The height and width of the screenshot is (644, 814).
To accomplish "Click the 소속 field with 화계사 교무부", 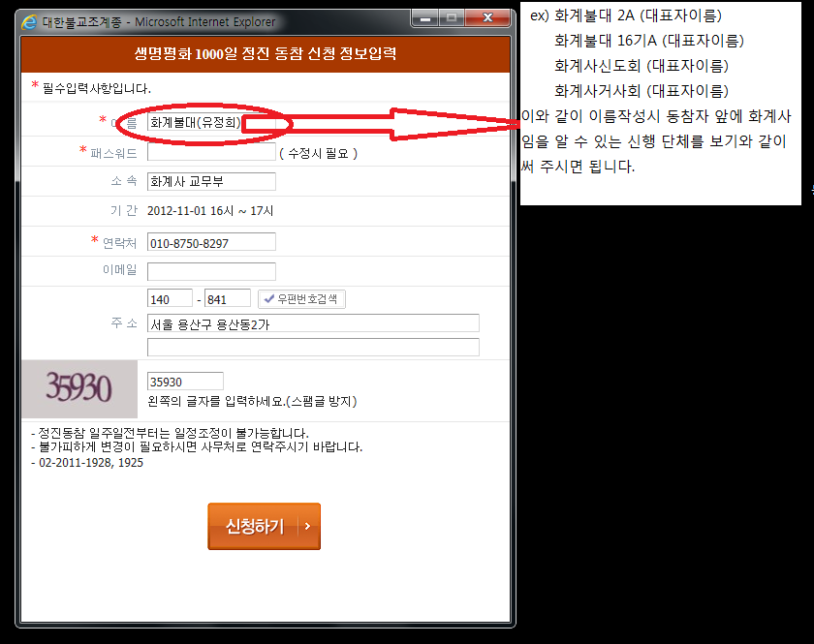I will tap(211, 181).
